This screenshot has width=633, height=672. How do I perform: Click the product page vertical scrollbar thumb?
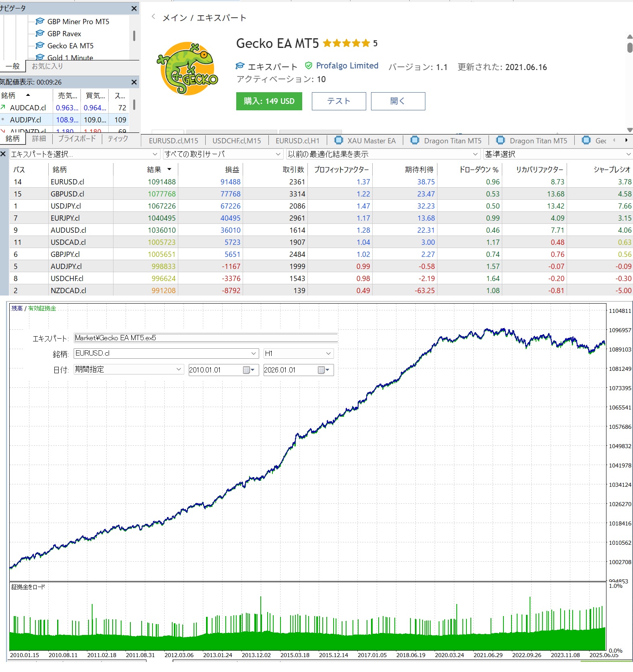coord(630,47)
